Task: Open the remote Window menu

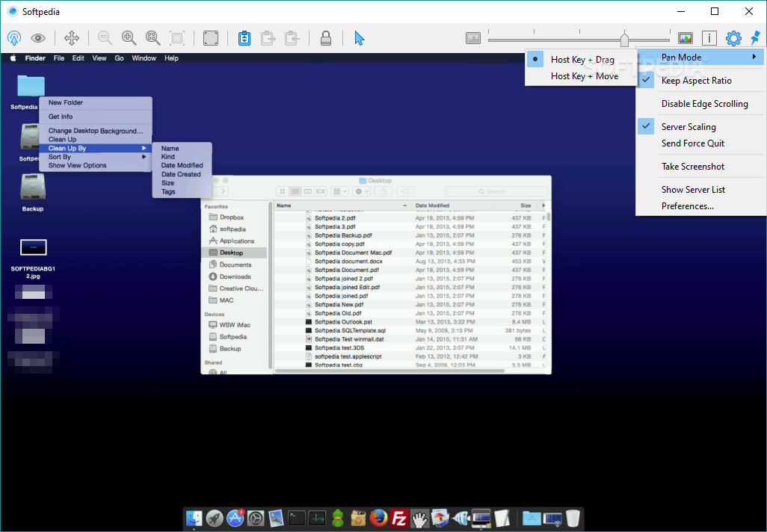Action: (x=144, y=58)
